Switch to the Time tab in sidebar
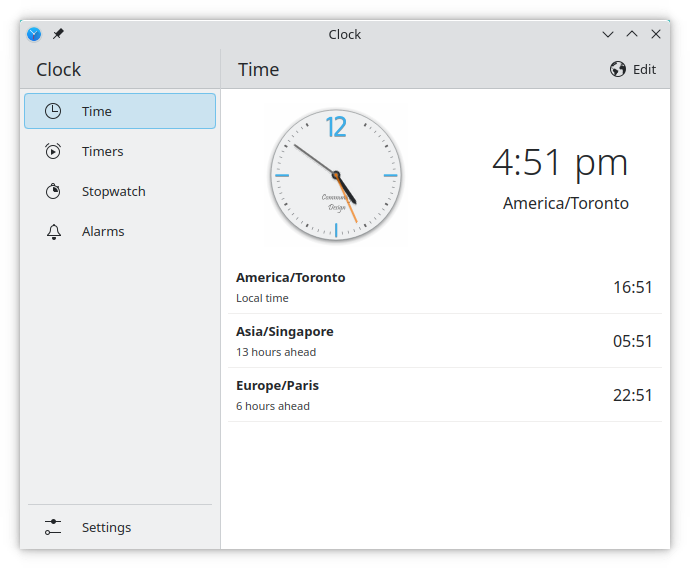This screenshot has width=690, height=569. (x=120, y=111)
